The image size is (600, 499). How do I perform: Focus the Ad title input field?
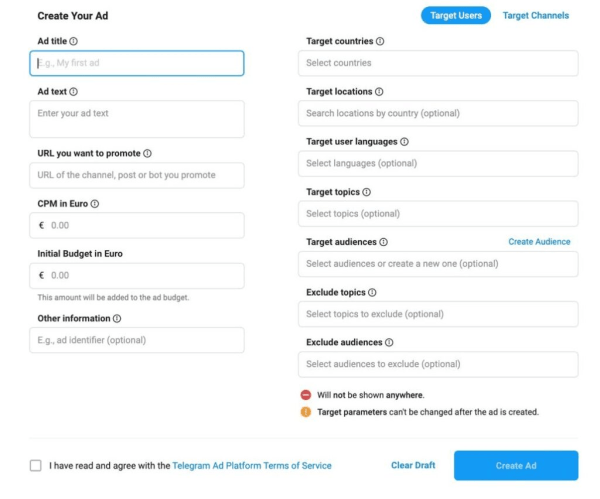click(137, 63)
